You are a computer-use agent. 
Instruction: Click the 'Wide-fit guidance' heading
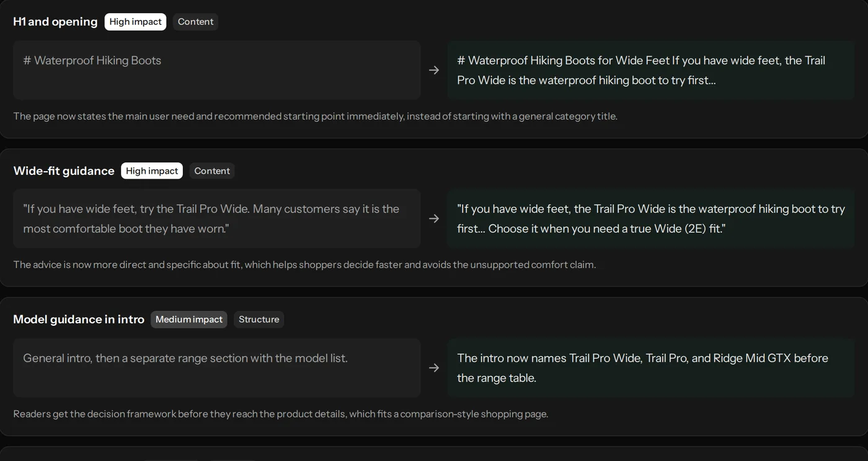tap(64, 171)
